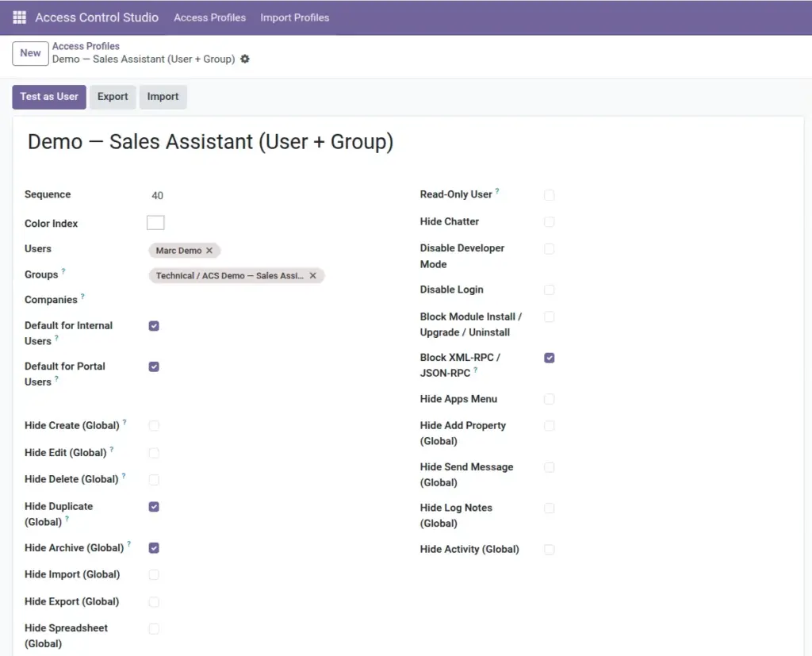Open the Color Index swatch picker
812x656 pixels.
tap(155, 223)
